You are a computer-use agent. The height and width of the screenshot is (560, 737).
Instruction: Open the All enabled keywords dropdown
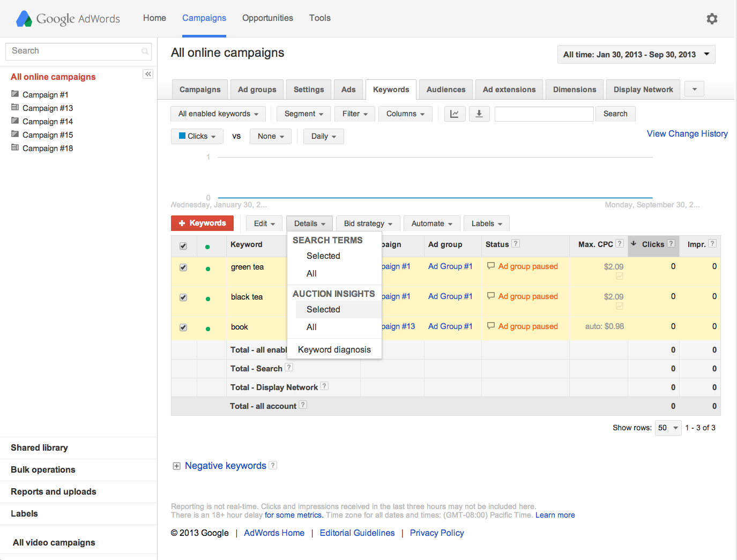[218, 114]
